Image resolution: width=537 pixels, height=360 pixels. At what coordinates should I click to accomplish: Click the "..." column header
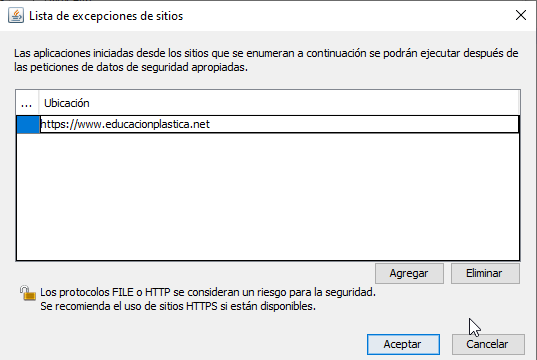27,103
